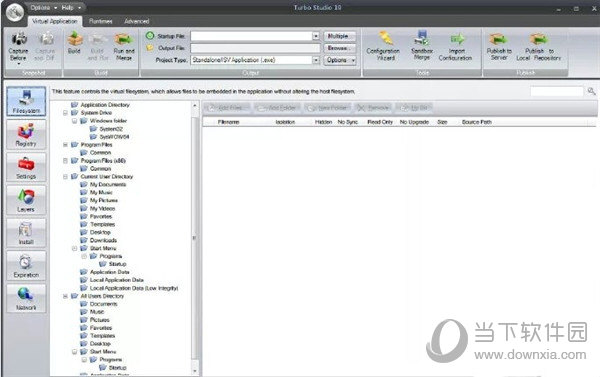600x377 pixels.
Task: Click the Startup File green icon
Action: (150, 36)
